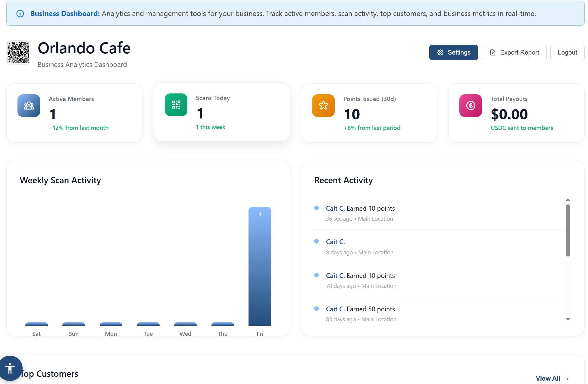Click the Top Customers heading
The width and height of the screenshot is (588, 384).
(x=49, y=374)
